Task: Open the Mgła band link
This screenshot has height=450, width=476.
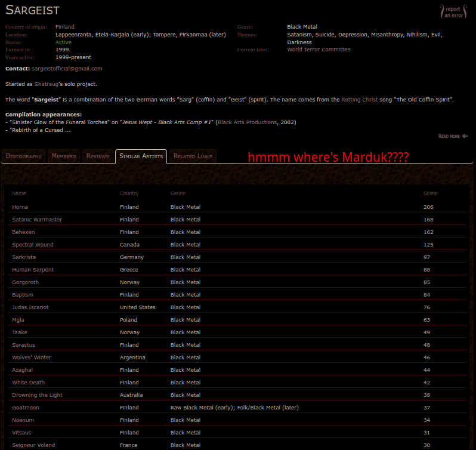Action: [18, 320]
